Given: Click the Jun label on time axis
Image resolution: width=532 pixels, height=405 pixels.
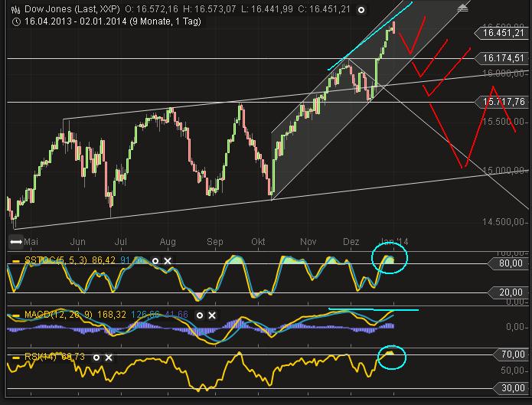Looking at the screenshot, I should pos(78,242).
